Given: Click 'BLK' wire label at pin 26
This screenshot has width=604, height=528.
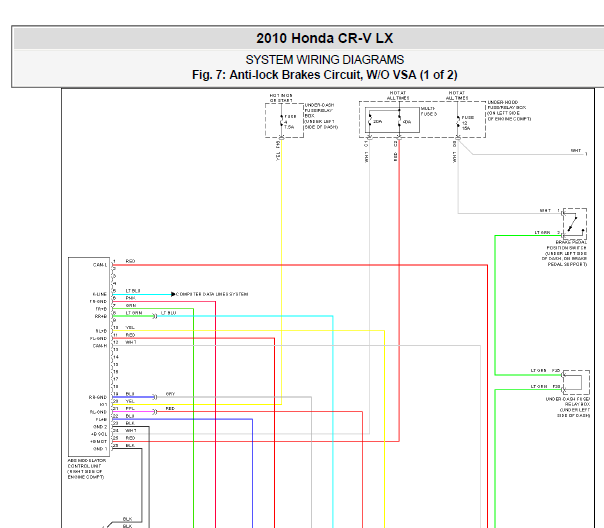Looking at the screenshot, I should [x=130, y=445].
